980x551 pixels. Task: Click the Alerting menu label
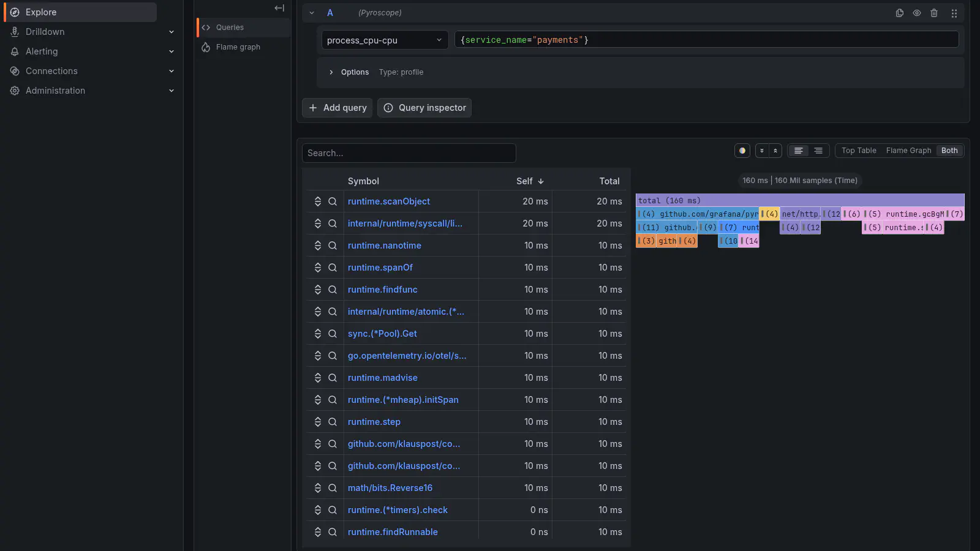pos(42,51)
